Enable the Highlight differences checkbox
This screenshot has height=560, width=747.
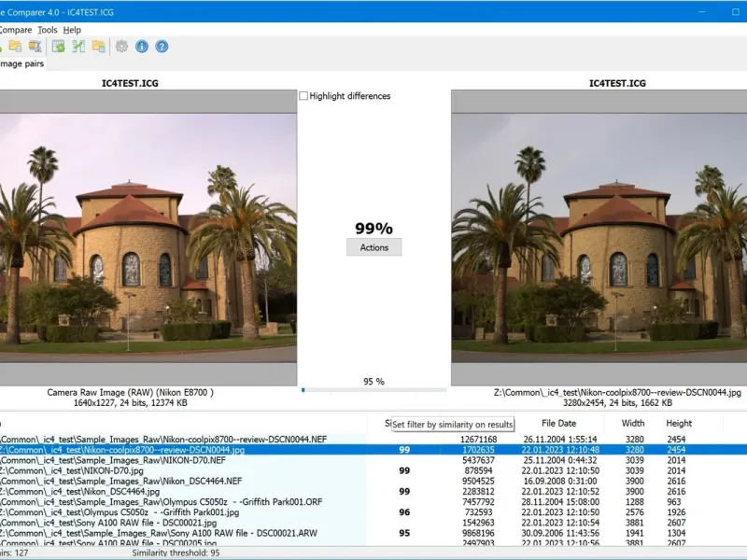click(x=303, y=96)
